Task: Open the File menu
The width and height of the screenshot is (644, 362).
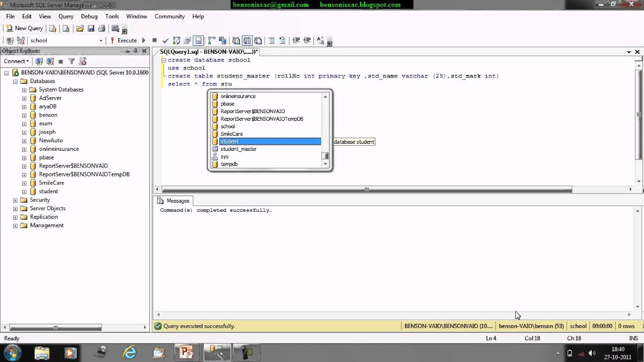Action: 10,16
